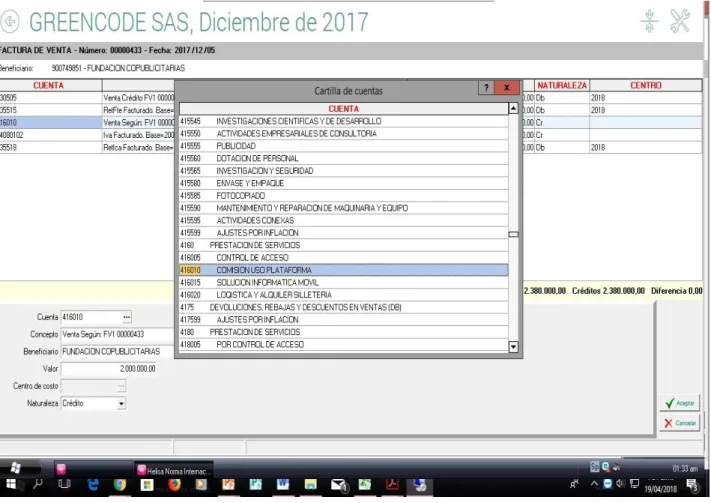This screenshot has width=711, height=503.
Task: Select invoice row Retica Facturado
Action: point(138,147)
